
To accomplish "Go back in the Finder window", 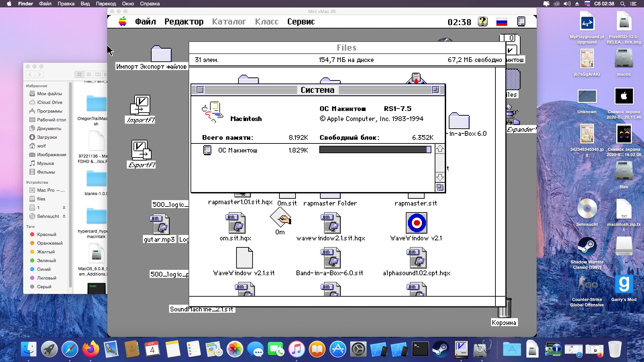I will click(x=30, y=74).
